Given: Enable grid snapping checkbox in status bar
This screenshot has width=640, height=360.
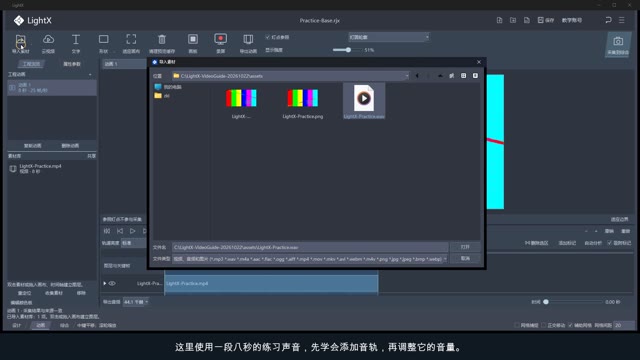Looking at the screenshot, I should point(517,325).
